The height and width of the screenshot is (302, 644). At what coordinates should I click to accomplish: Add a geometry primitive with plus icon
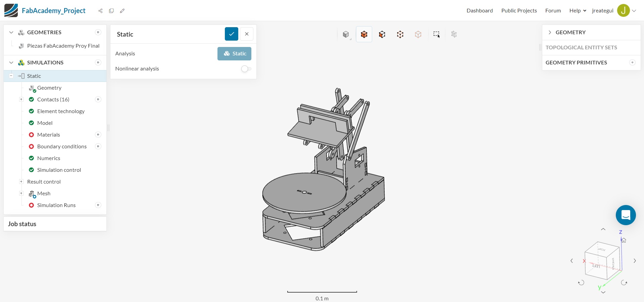point(632,62)
